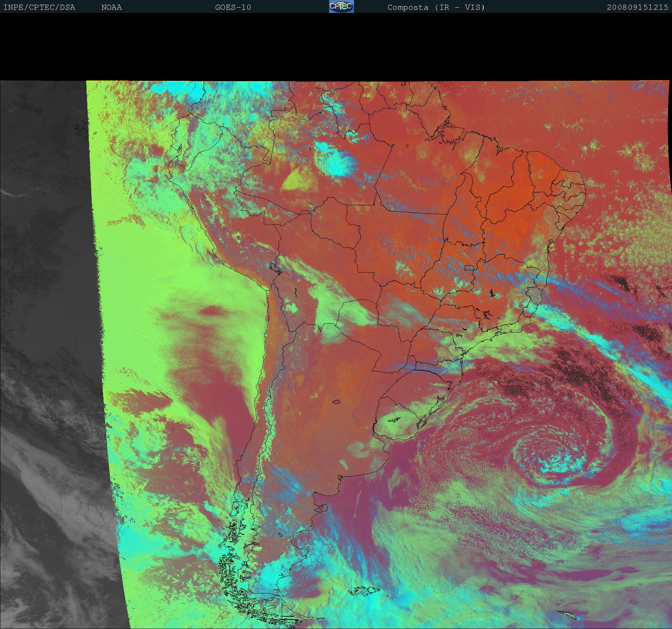The height and width of the screenshot is (629, 672).
Task: Click the CPTEC logo in the header
Action: 341,6
